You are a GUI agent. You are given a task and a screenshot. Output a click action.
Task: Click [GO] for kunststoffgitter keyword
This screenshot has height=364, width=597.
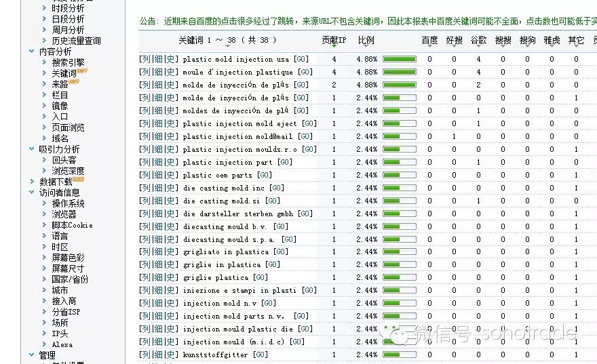coord(260,355)
